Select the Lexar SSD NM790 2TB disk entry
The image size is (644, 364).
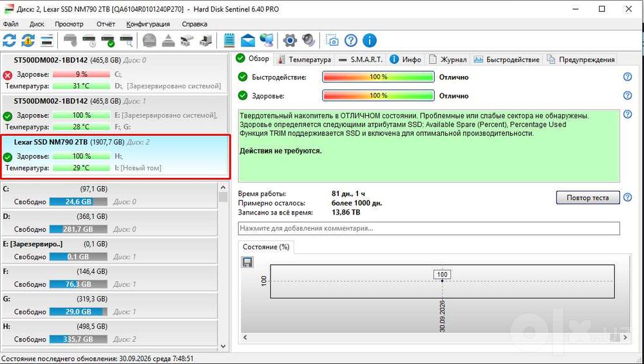[x=115, y=156]
